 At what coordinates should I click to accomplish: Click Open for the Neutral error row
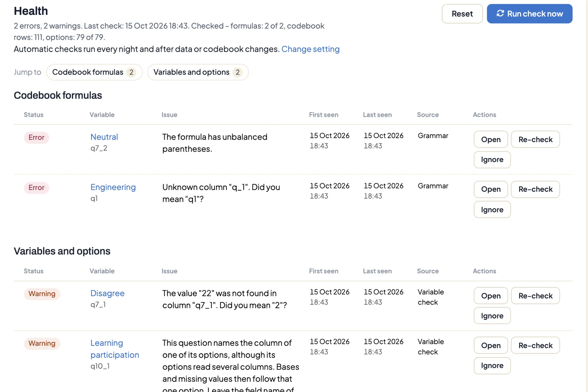tap(491, 140)
